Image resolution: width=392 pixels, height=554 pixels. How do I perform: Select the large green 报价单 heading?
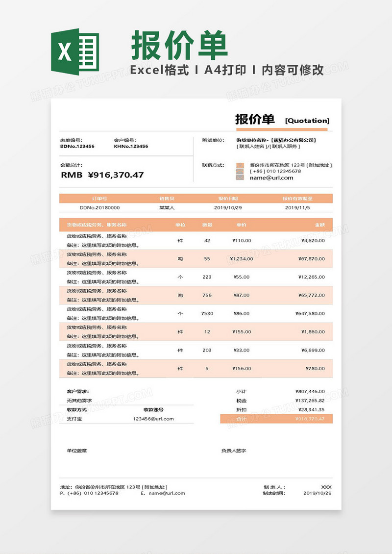(179, 45)
